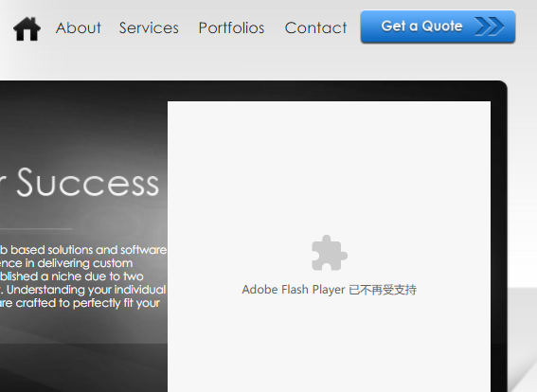The height and width of the screenshot is (392, 537).
Task: Select Contact in the navigation bar
Action: [x=315, y=27]
